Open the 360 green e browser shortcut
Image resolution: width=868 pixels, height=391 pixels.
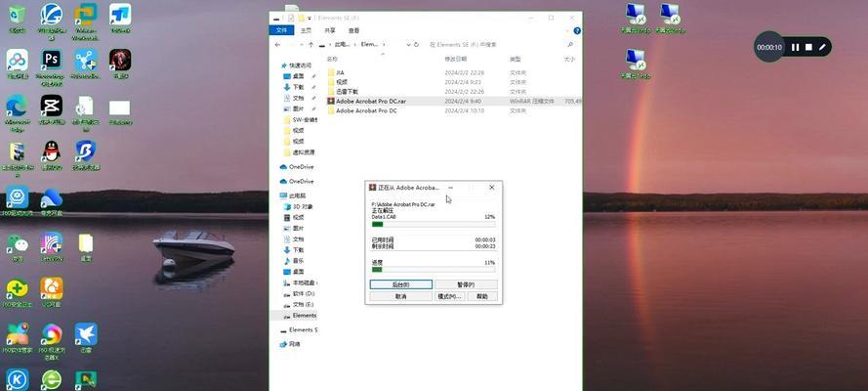51,380
